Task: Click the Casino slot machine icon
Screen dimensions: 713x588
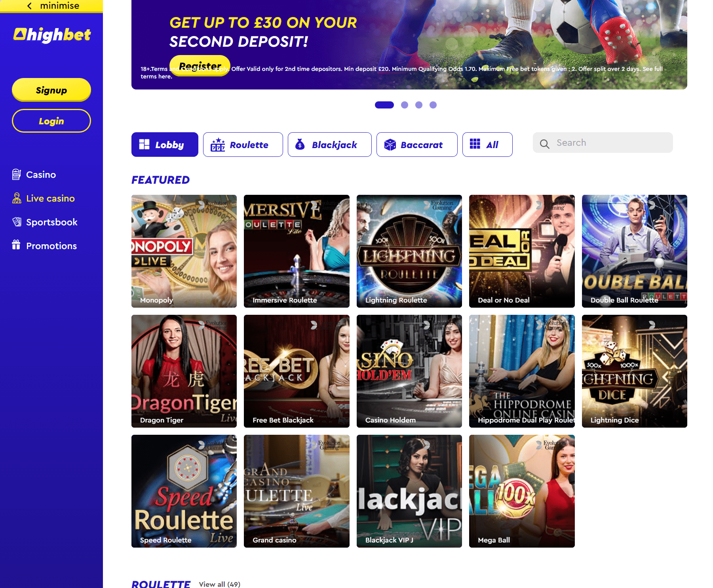Action: click(16, 174)
